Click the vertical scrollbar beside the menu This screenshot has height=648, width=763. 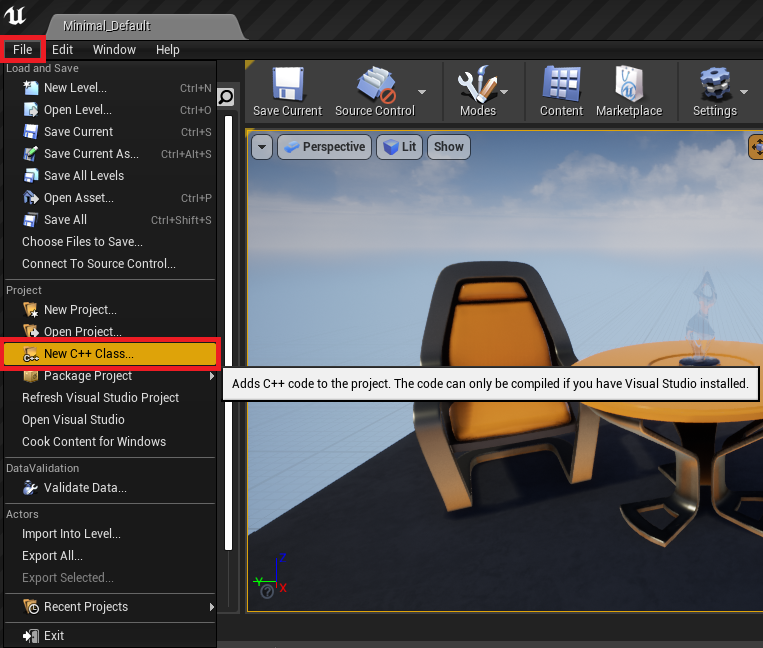click(x=228, y=333)
